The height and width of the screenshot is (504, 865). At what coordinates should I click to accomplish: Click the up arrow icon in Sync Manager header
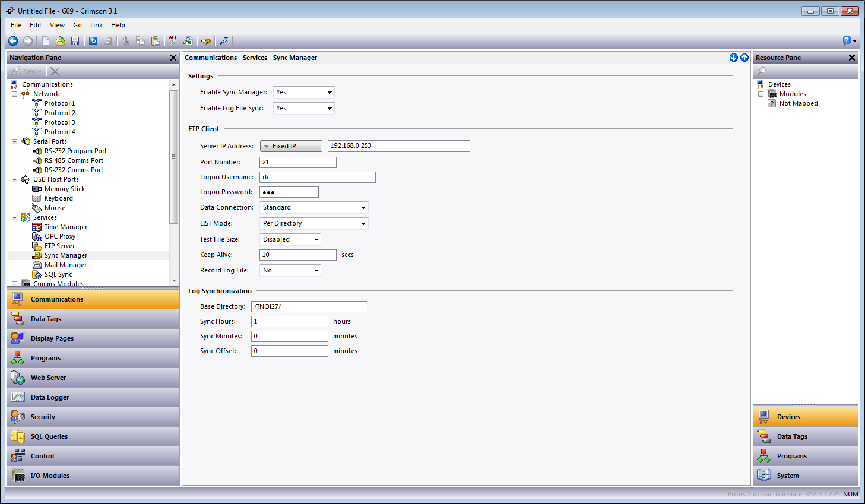(744, 58)
